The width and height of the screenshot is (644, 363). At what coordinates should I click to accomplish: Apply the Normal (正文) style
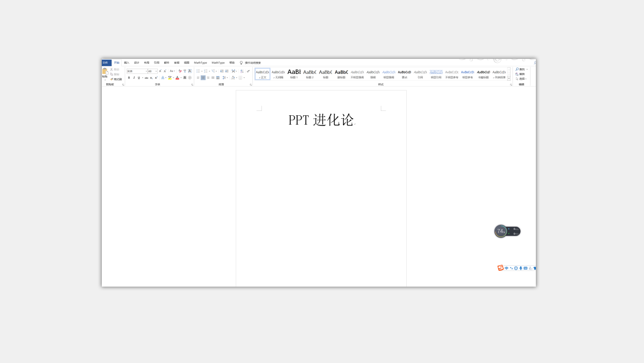(263, 74)
